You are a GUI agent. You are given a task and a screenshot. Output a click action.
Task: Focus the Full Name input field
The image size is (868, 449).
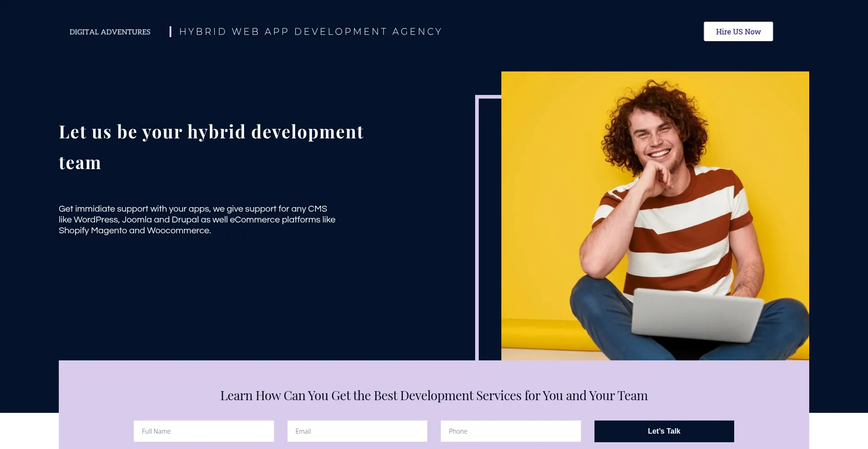pos(203,431)
